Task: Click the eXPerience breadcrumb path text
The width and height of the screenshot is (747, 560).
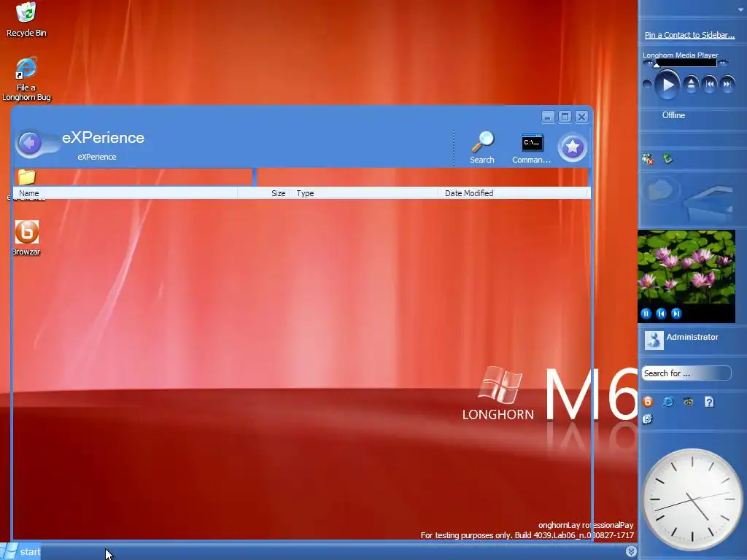Action: pyautogui.click(x=97, y=157)
